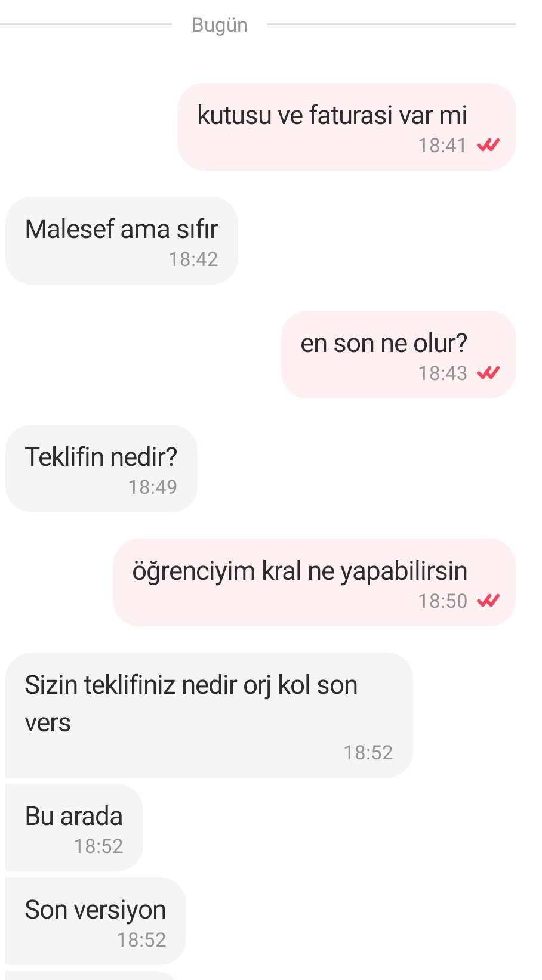The width and height of the screenshot is (542, 980).
Task: Tap the read receipt checkmarks at 18:43
Action: pyautogui.click(x=488, y=373)
